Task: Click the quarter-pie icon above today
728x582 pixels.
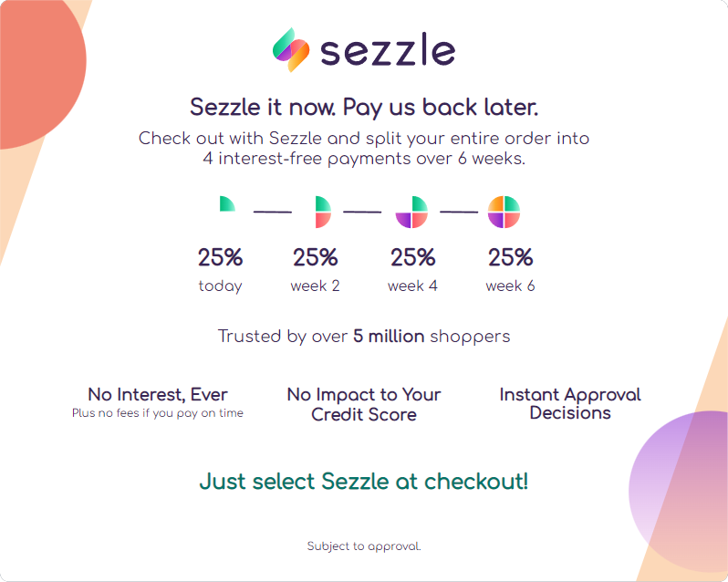Action: click(x=226, y=203)
